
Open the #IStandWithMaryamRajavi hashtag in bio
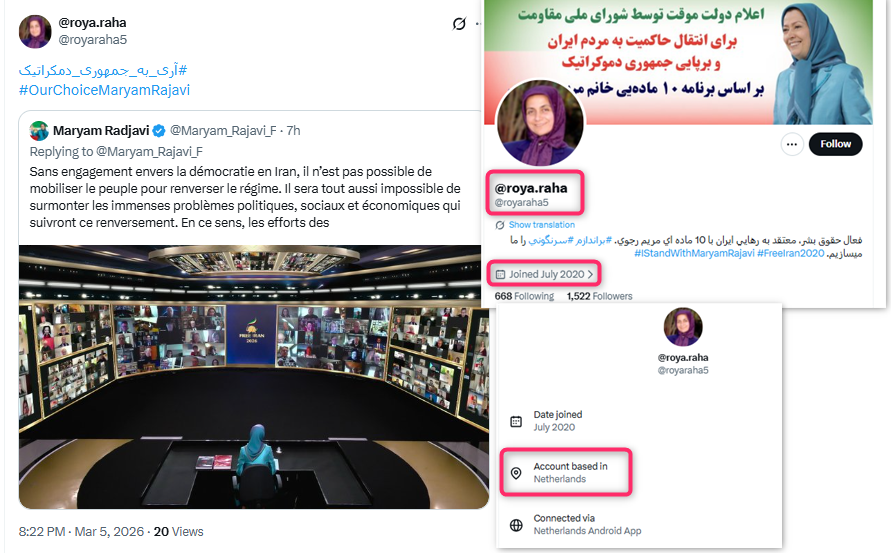694,253
